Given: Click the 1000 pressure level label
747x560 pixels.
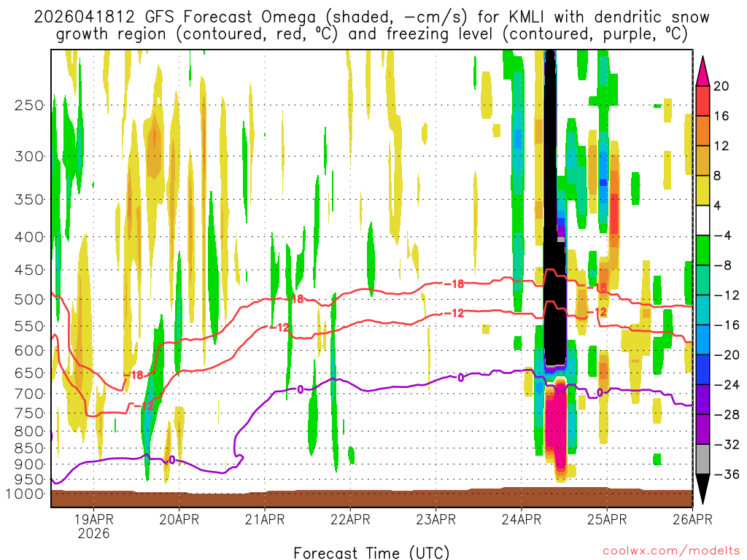Looking at the screenshot, I should pos(26,494).
